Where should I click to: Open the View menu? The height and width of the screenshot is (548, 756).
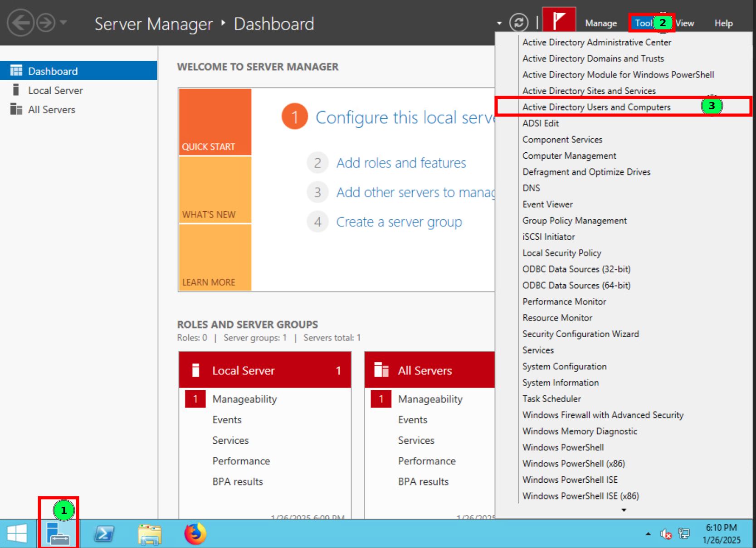click(x=684, y=23)
